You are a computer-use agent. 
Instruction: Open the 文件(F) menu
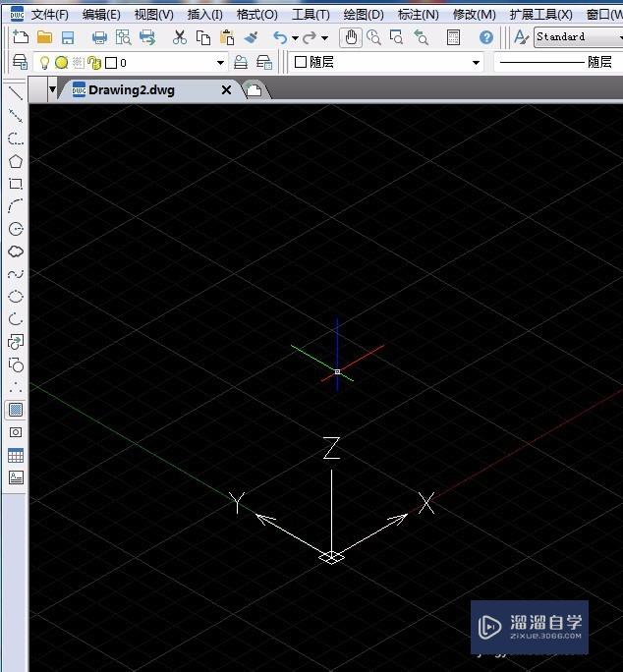50,15
